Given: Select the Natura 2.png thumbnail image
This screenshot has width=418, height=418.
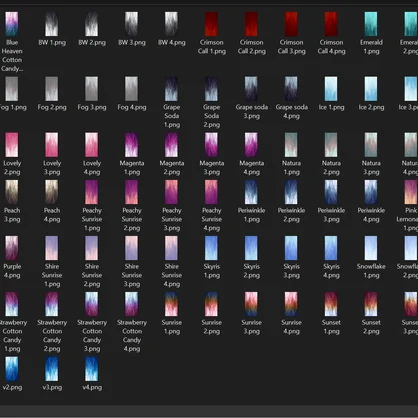Looking at the screenshot, I should 331,145.
